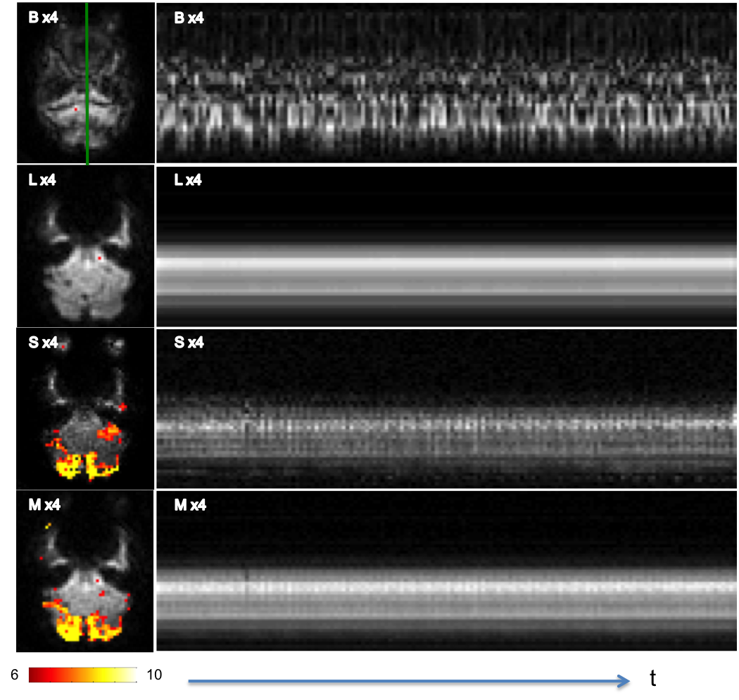Select the red dot in L x4 brain image

click(x=99, y=259)
